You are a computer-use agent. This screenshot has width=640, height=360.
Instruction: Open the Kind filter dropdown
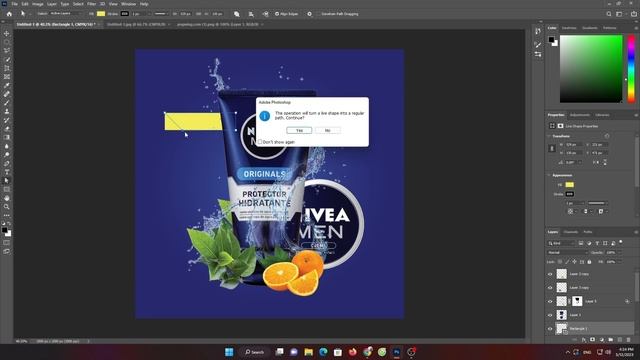coord(561,243)
